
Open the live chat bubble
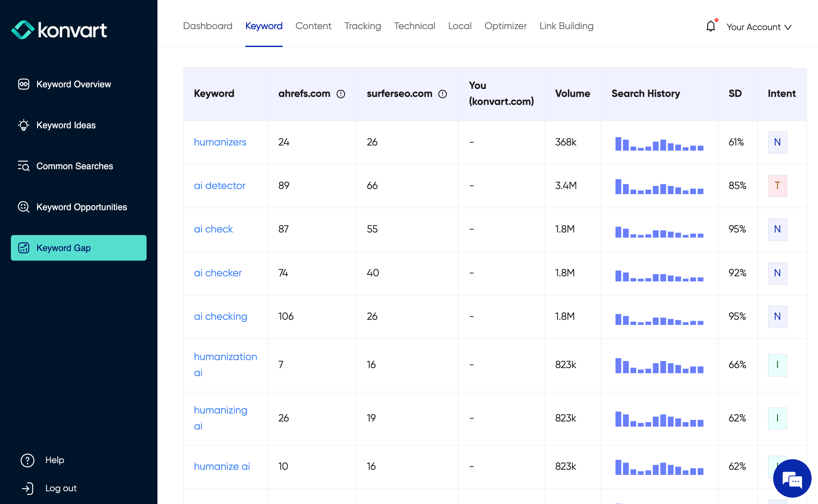click(792, 478)
